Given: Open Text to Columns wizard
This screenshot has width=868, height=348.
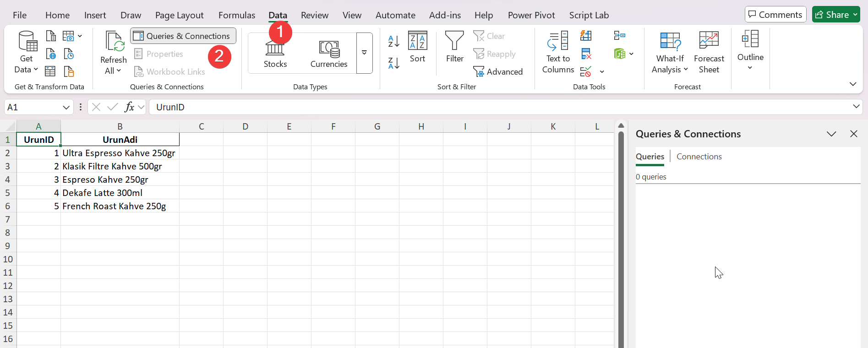Looking at the screenshot, I should (558, 52).
